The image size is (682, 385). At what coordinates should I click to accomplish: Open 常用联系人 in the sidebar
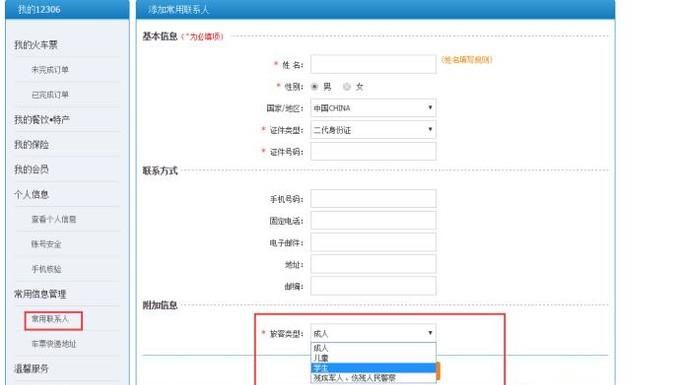[x=50, y=319]
